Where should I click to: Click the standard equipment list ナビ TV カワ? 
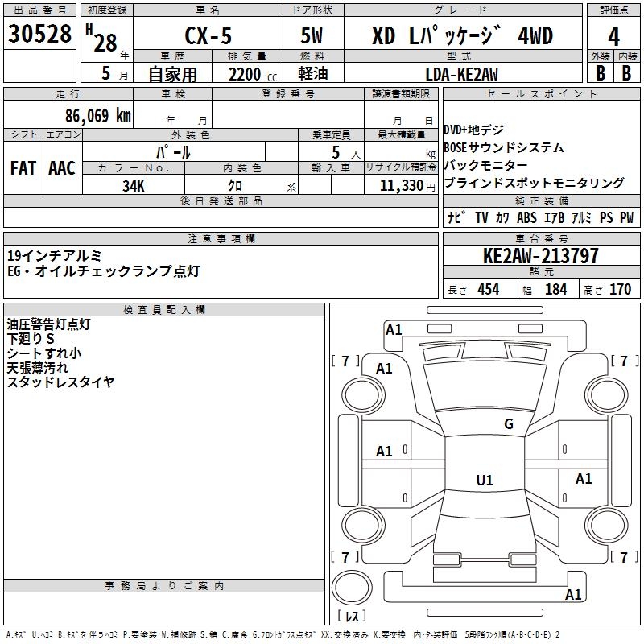coord(541,217)
